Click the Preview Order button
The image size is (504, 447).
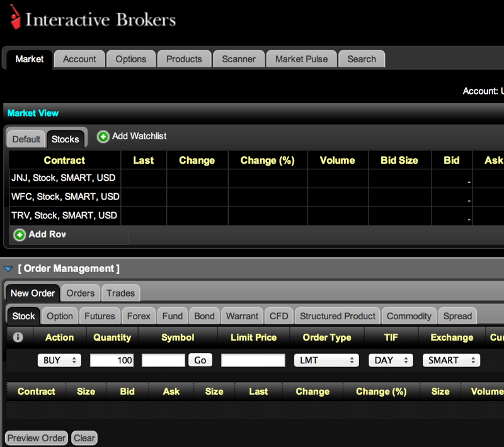[x=36, y=438]
